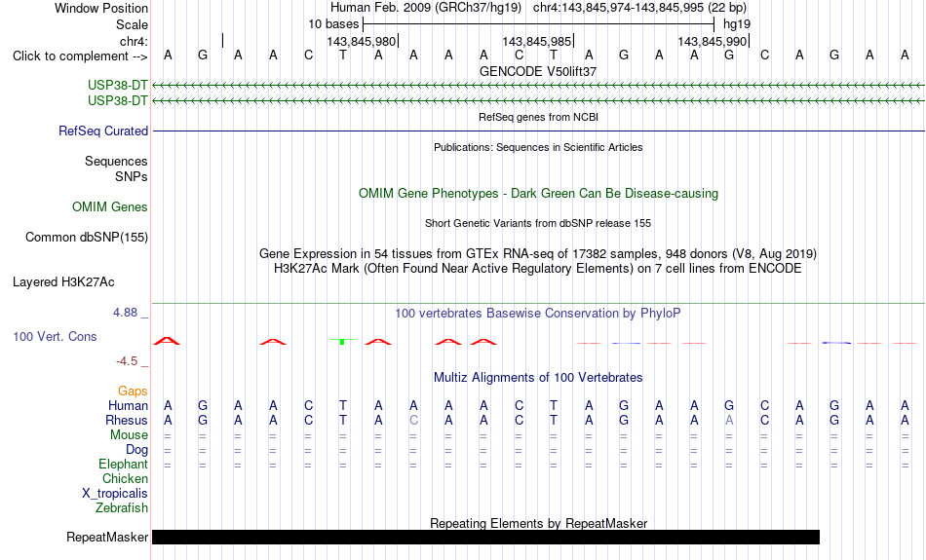Screen dimensions: 926x560
Task: Open the RefSeq Curated track label
Action: click(x=102, y=131)
